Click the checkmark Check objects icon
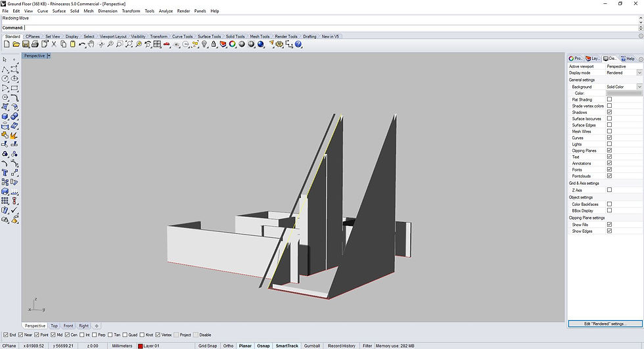Viewport: 644px width, 349px height. [x=14, y=210]
